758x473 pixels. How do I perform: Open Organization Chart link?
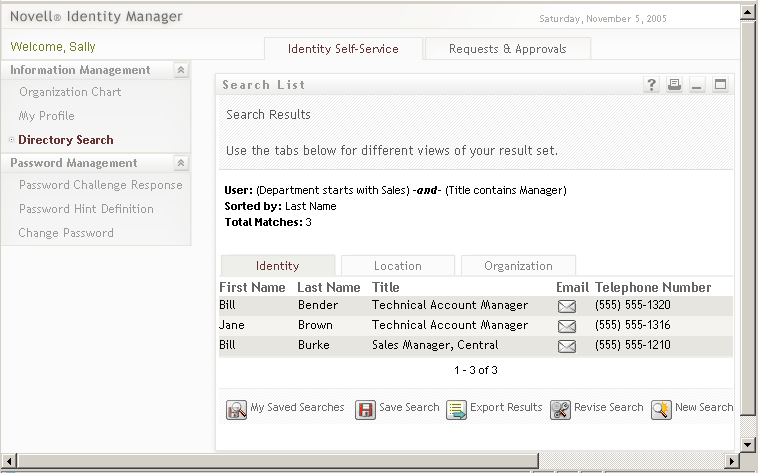[70, 92]
